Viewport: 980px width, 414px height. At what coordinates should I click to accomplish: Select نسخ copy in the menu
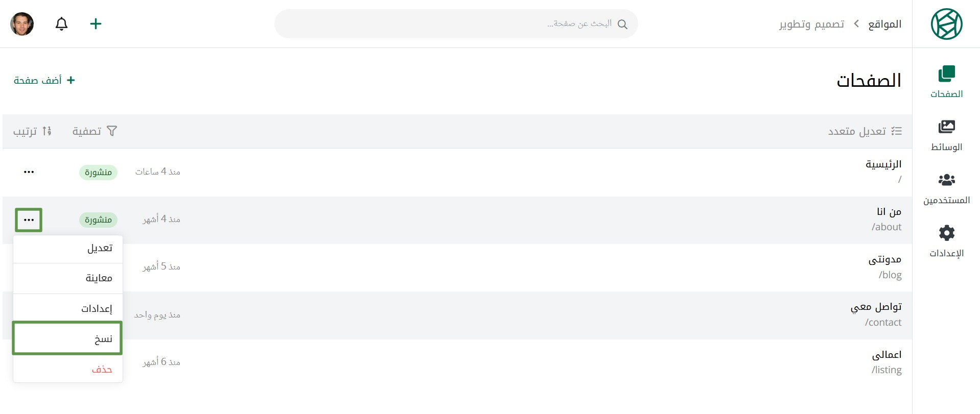[x=68, y=338]
